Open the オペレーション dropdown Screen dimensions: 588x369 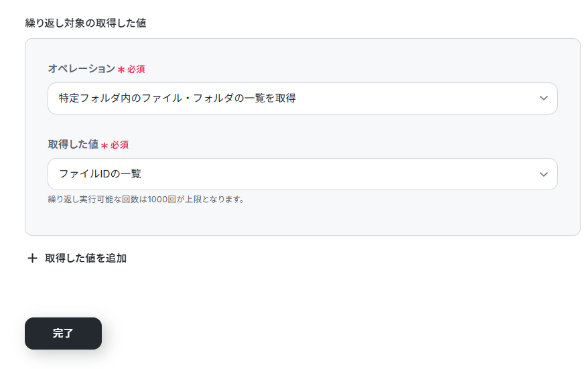click(x=302, y=98)
